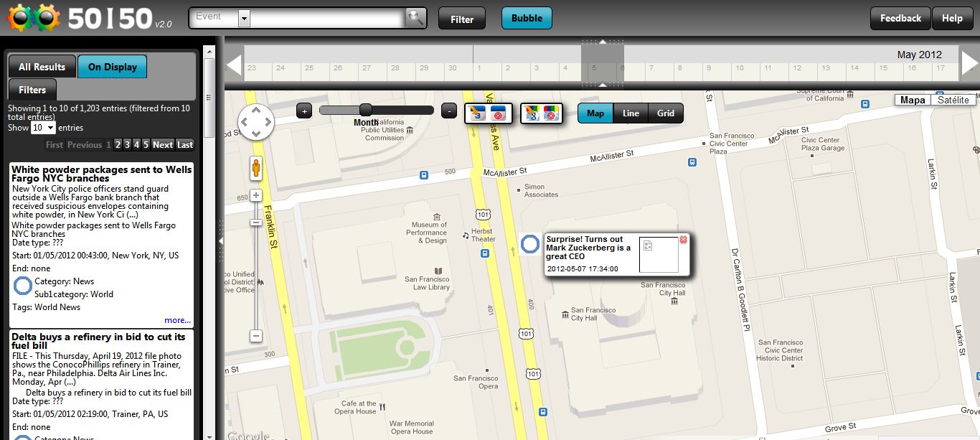Image resolution: width=980 pixels, height=440 pixels.
Task: Open the Feedback button
Action: click(900, 18)
